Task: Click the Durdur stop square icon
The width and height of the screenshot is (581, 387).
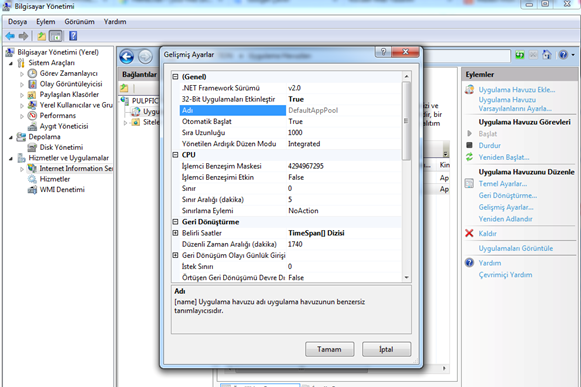Action: pyautogui.click(x=469, y=145)
